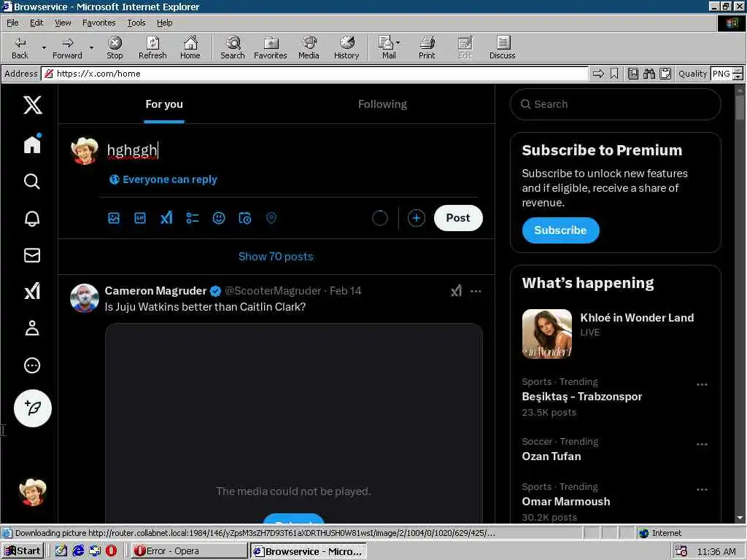
Task: Switch to Error - Opera taskbar window
Action: pos(189,551)
